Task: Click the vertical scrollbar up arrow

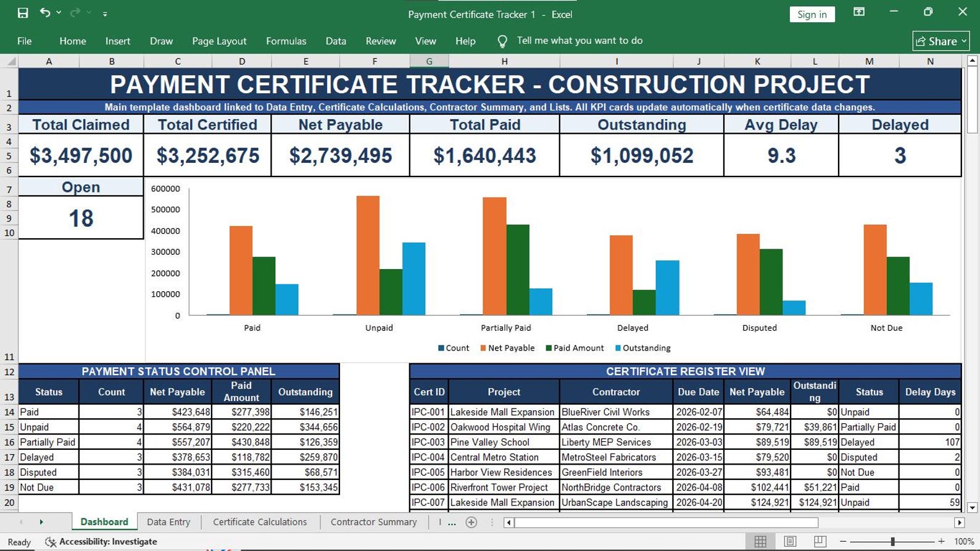Action: [x=972, y=60]
